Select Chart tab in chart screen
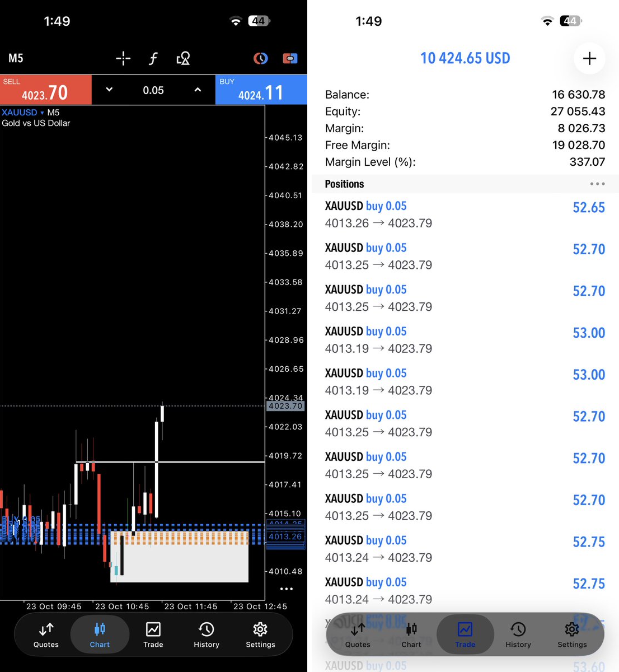This screenshot has width=619, height=672. coord(100,635)
